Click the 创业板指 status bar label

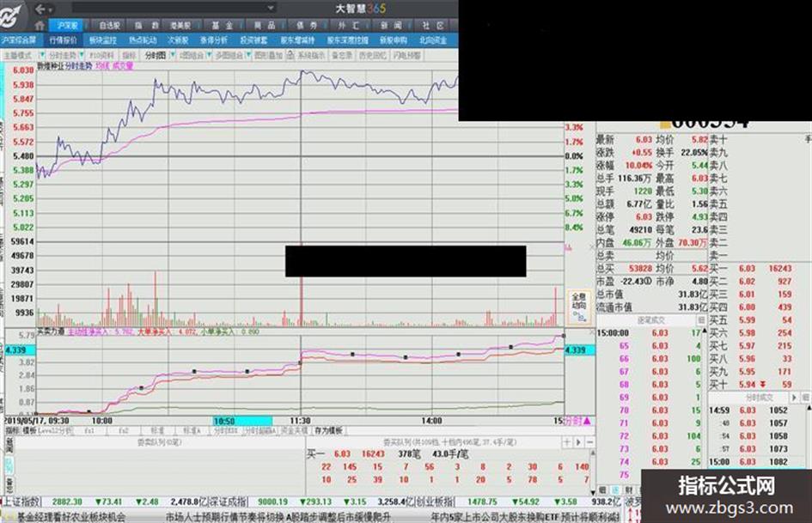436,502
